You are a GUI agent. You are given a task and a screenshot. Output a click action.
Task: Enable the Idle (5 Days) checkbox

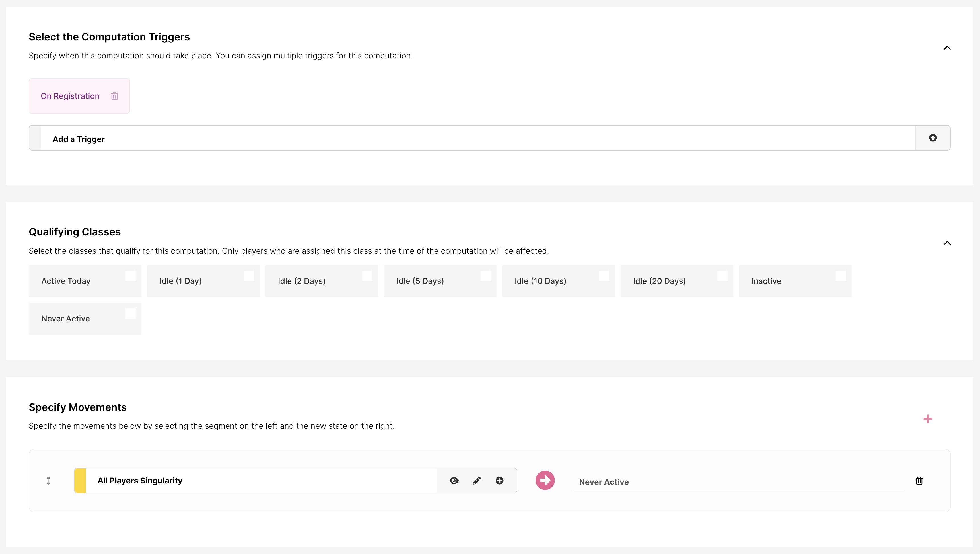485,276
